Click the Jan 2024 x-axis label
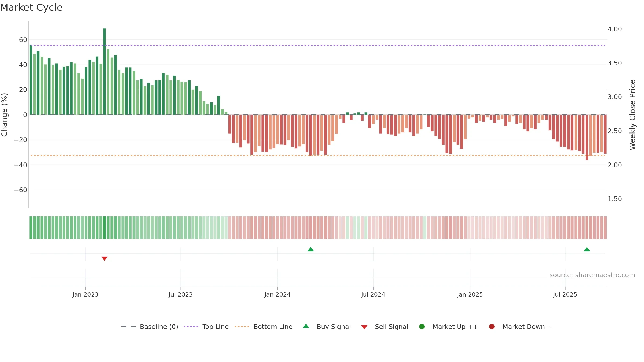This screenshot has width=644, height=362. pos(277,295)
